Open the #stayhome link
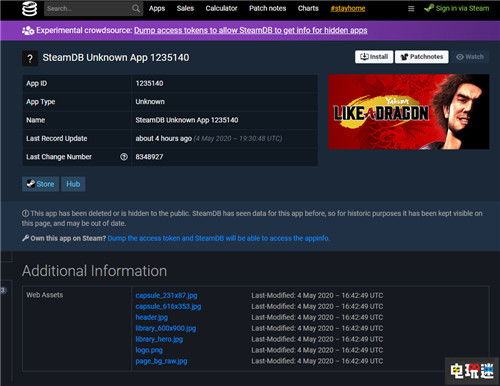 348,9
